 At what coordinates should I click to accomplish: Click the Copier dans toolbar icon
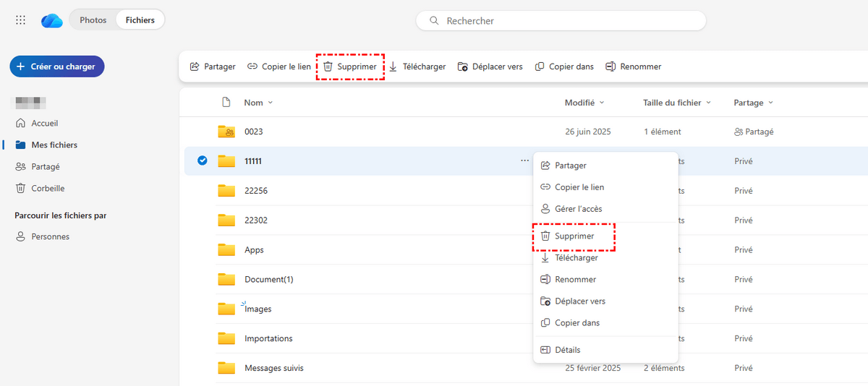(540, 67)
